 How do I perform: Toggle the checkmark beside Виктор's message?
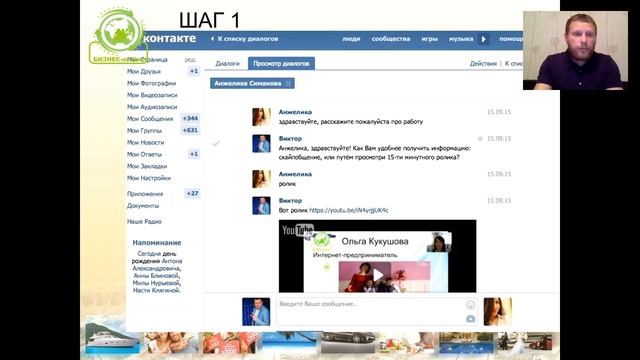click(216, 143)
